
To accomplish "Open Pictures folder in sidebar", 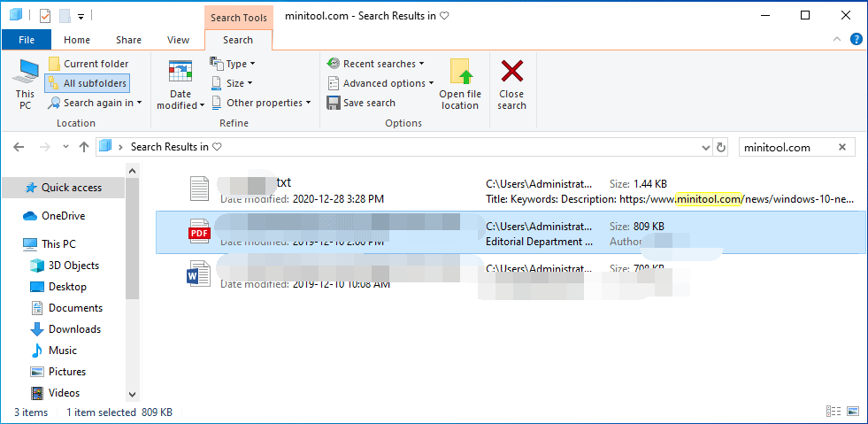I will coord(58,372).
